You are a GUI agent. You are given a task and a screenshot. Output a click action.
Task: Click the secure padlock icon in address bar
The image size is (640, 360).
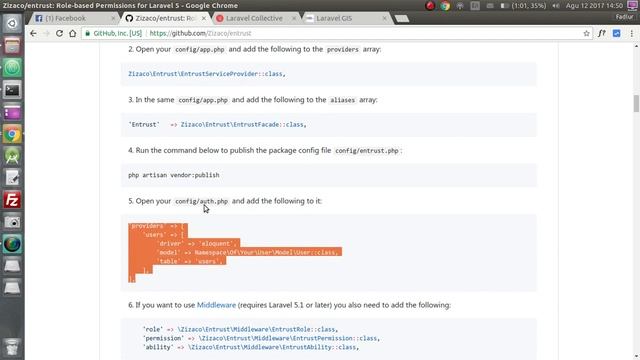[x=87, y=33]
